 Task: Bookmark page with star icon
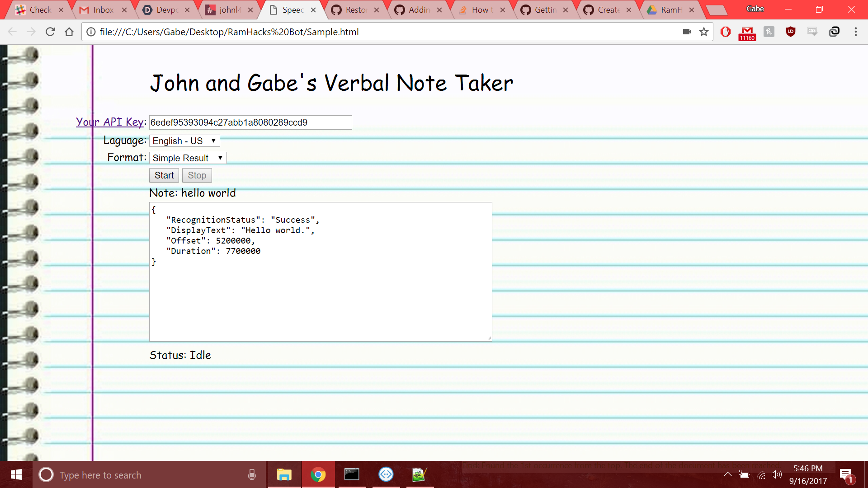click(703, 32)
